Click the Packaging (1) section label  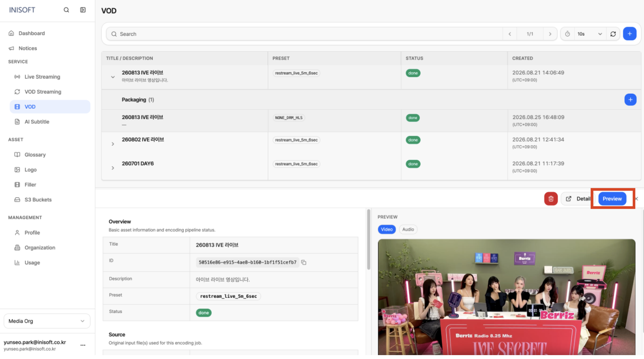138,100
